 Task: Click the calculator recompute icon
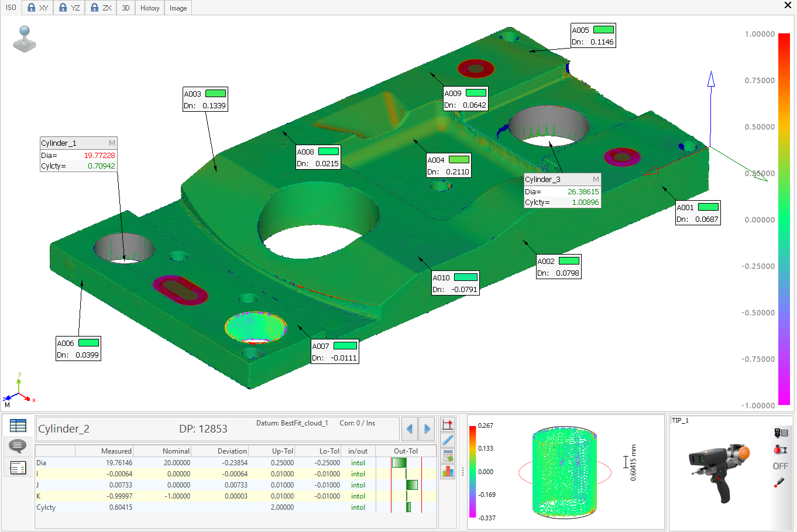coord(448,455)
